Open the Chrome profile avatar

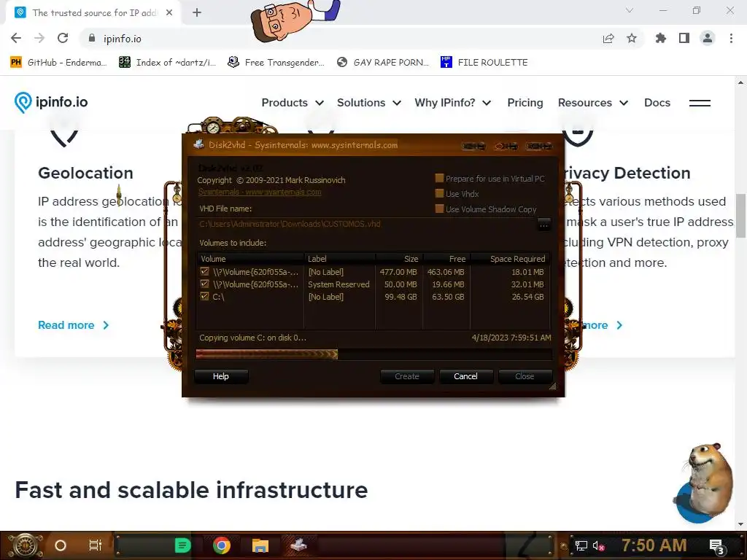pyautogui.click(x=708, y=38)
